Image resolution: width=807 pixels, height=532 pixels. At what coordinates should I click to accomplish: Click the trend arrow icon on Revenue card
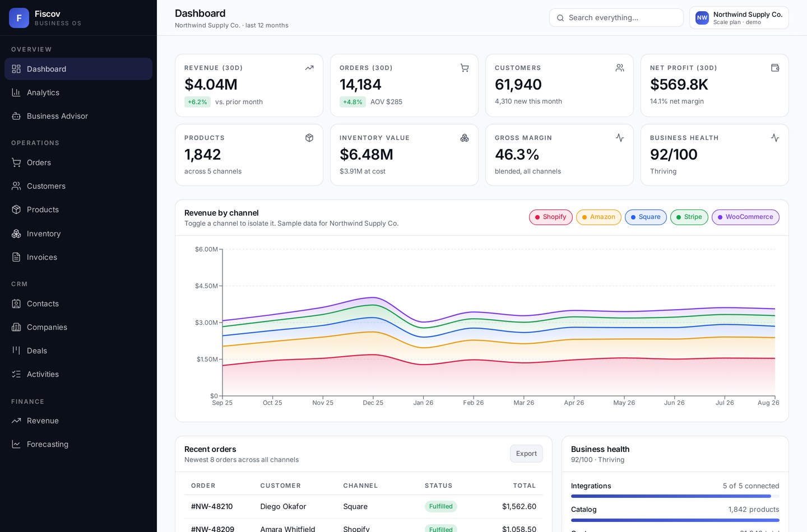pos(309,68)
